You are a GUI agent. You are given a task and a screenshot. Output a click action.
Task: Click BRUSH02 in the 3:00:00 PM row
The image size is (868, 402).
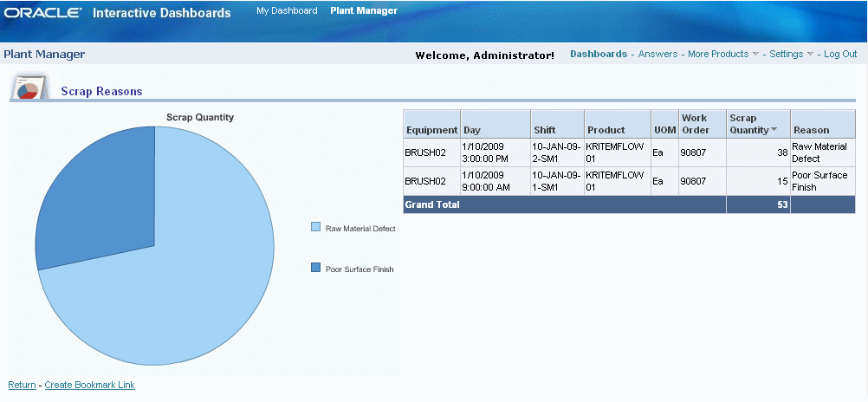pos(425,152)
